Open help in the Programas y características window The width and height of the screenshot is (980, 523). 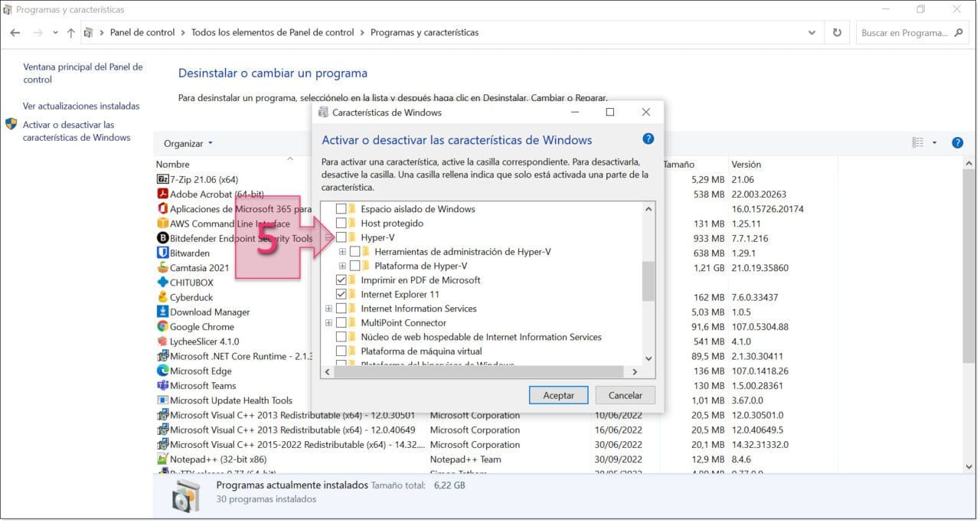pyautogui.click(x=957, y=142)
